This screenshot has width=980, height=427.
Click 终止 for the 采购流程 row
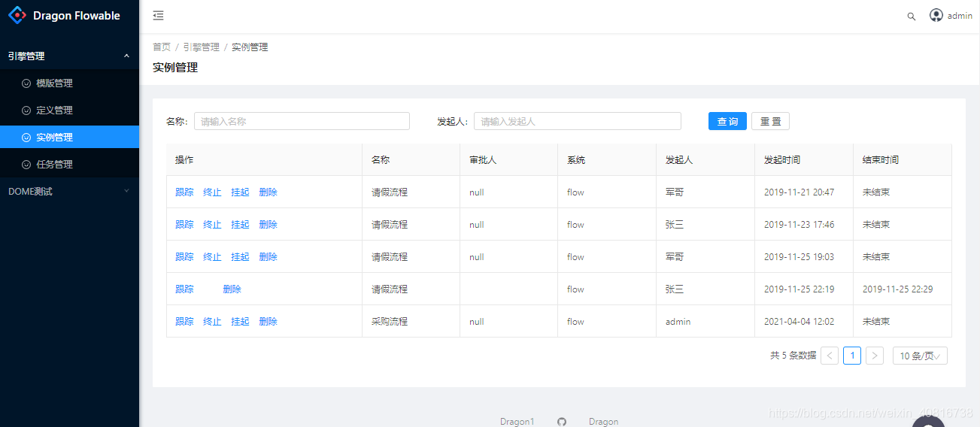(x=212, y=322)
